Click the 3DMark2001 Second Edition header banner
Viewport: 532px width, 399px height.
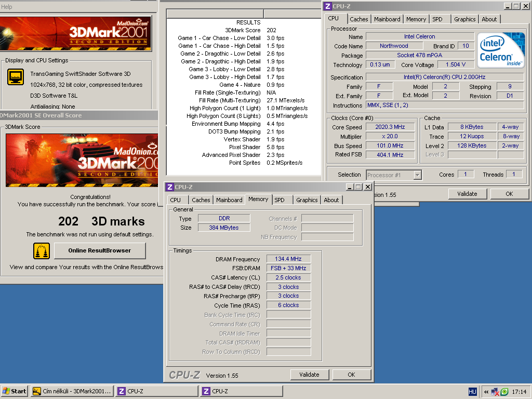tap(75, 34)
